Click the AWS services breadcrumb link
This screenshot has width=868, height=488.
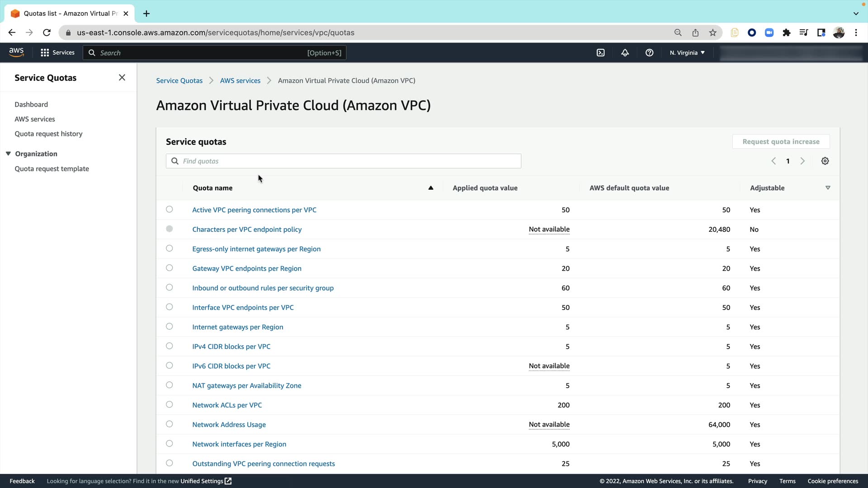[x=240, y=81]
